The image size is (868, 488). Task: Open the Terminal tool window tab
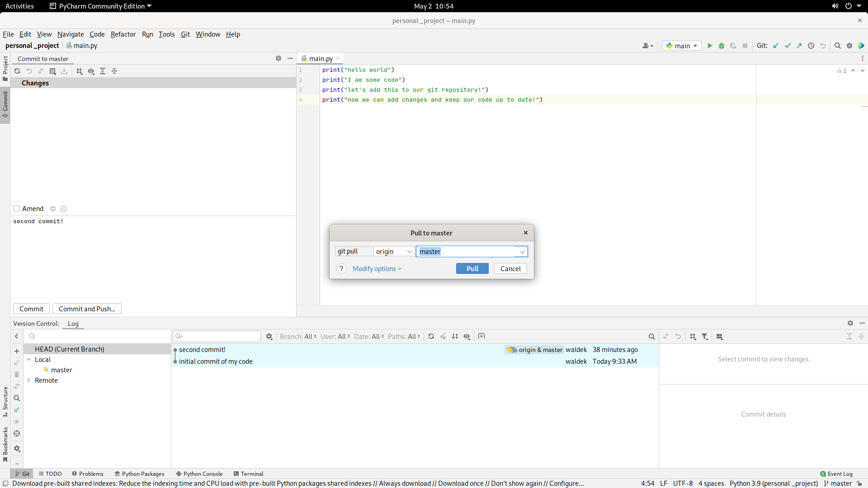(x=248, y=474)
